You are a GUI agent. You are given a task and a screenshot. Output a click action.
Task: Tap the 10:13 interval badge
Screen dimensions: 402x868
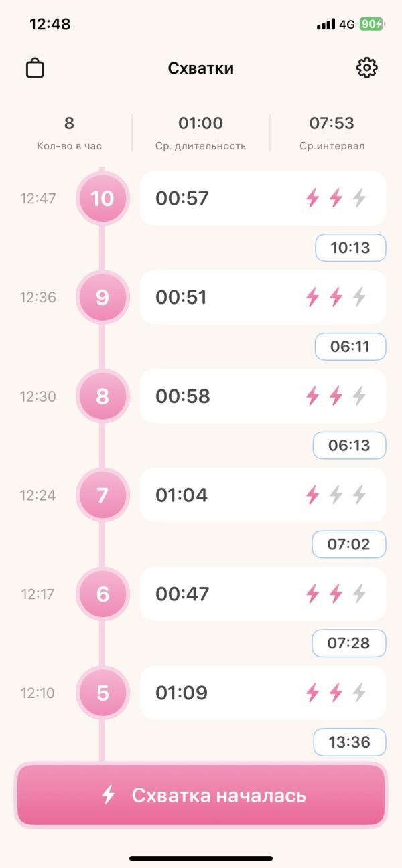pos(350,248)
